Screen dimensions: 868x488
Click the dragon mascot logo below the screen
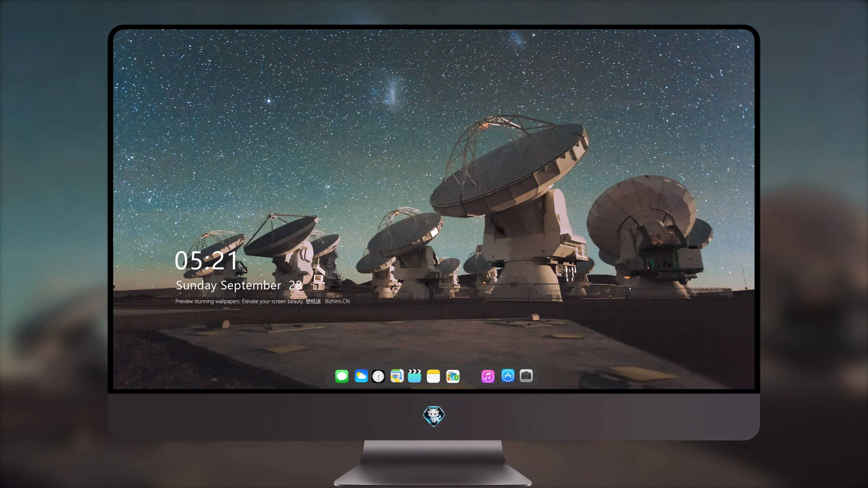(x=434, y=416)
